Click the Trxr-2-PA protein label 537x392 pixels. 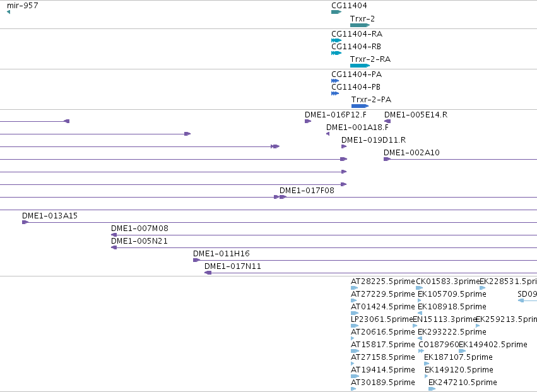click(371, 100)
